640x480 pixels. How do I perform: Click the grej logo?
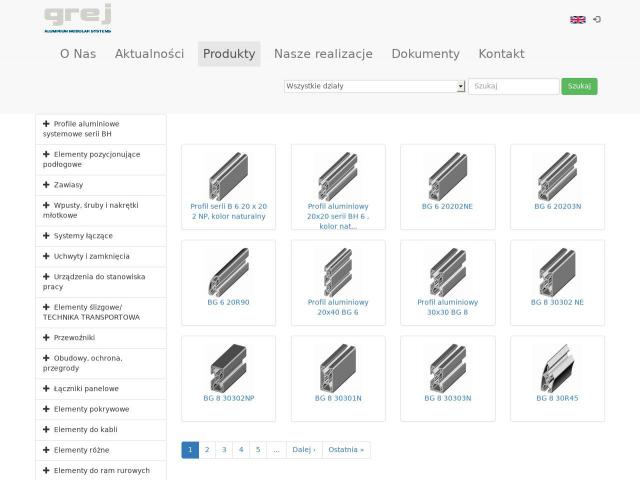(x=78, y=18)
